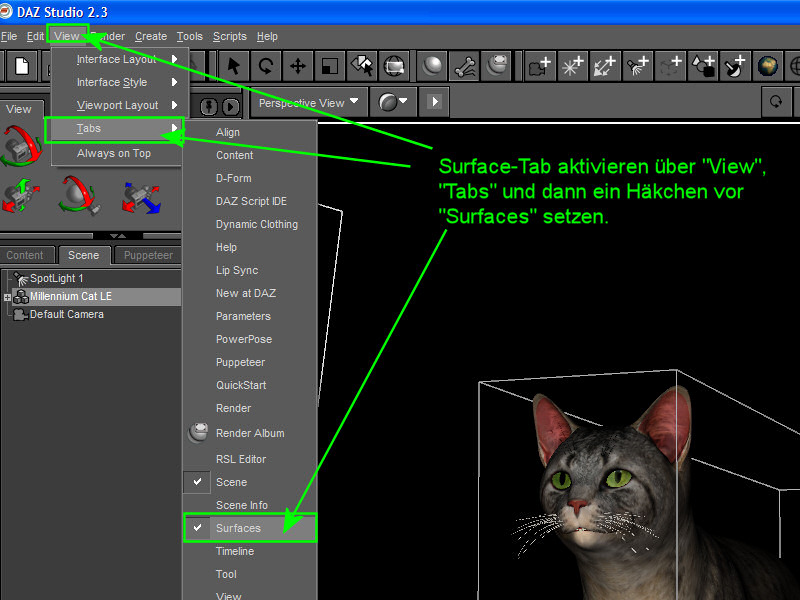The height and width of the screenshot is (600, 800).
Task: Click the viewport options arrow button
Action: (x=434, y=102)
